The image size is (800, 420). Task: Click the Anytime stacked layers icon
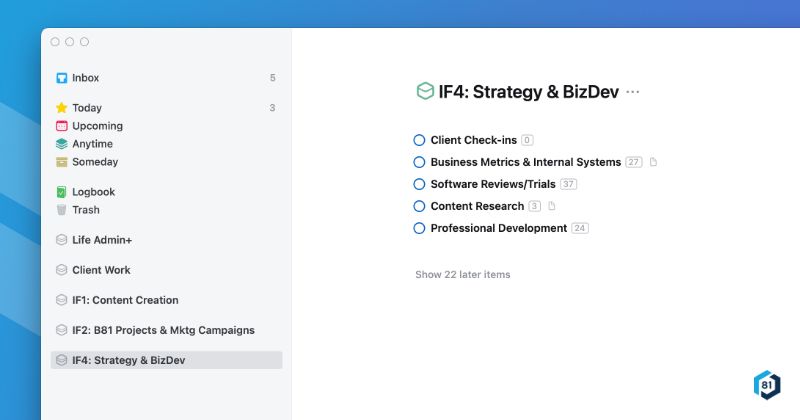pos(62,144)
